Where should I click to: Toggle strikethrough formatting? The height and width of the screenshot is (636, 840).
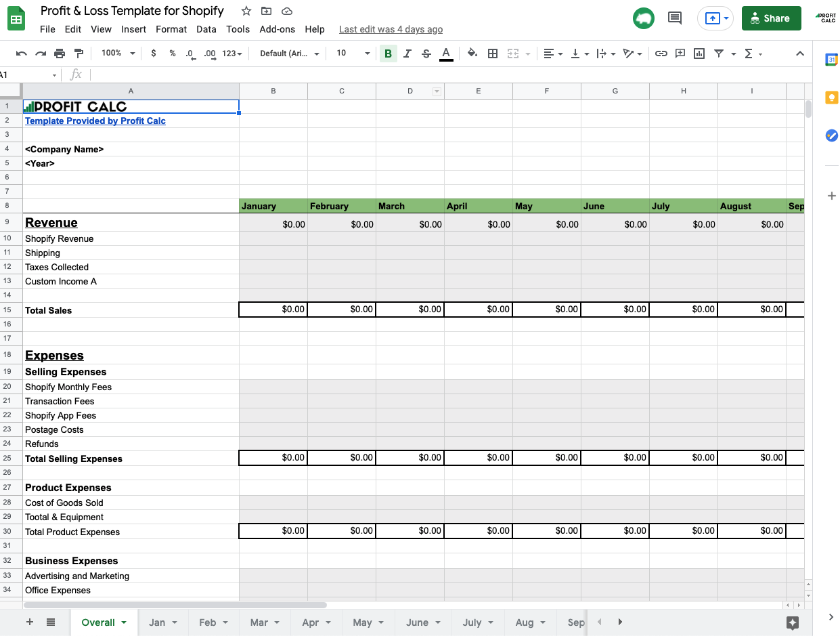pos(426,54)
